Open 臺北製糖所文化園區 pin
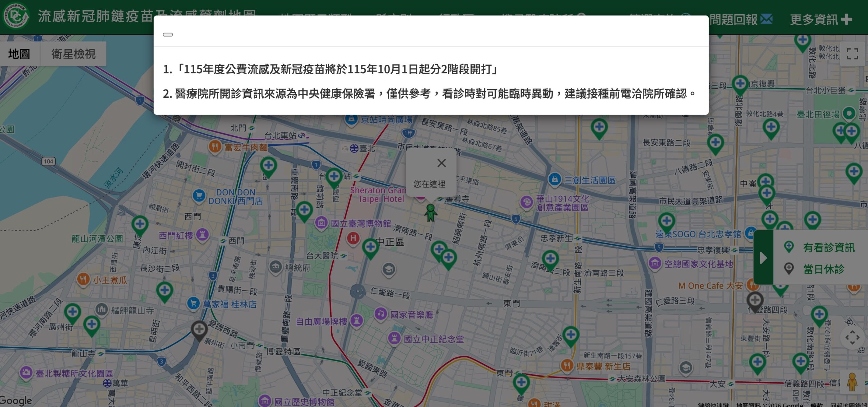 click(26, 373)
